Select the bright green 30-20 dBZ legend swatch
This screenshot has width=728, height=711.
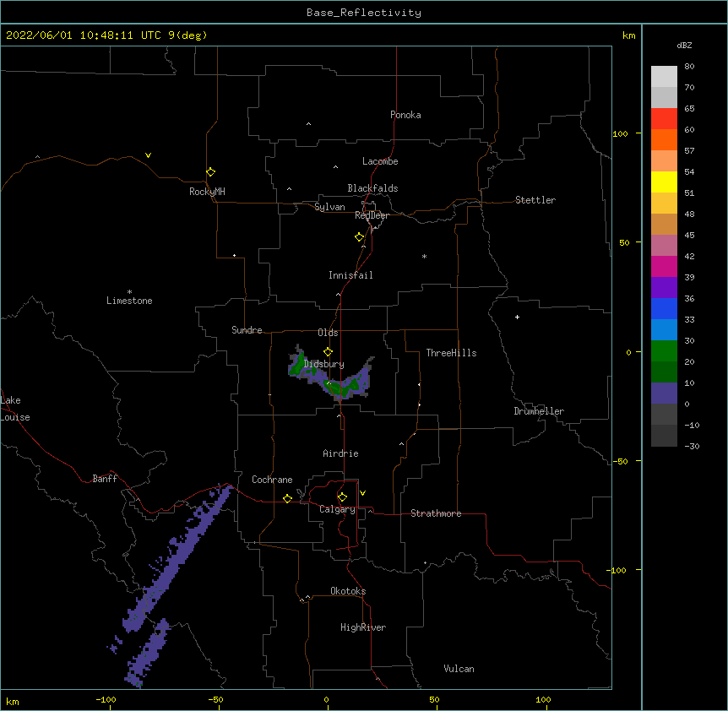664,351
